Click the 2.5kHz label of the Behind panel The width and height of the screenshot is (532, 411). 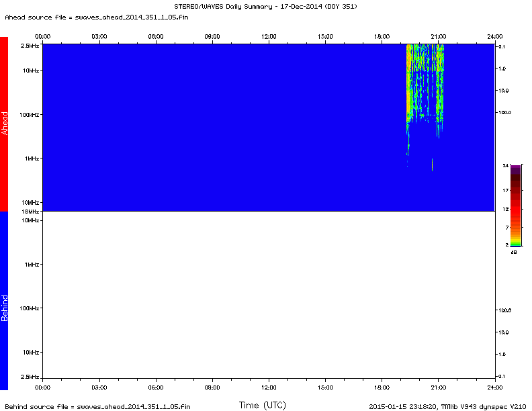(30, 377)
